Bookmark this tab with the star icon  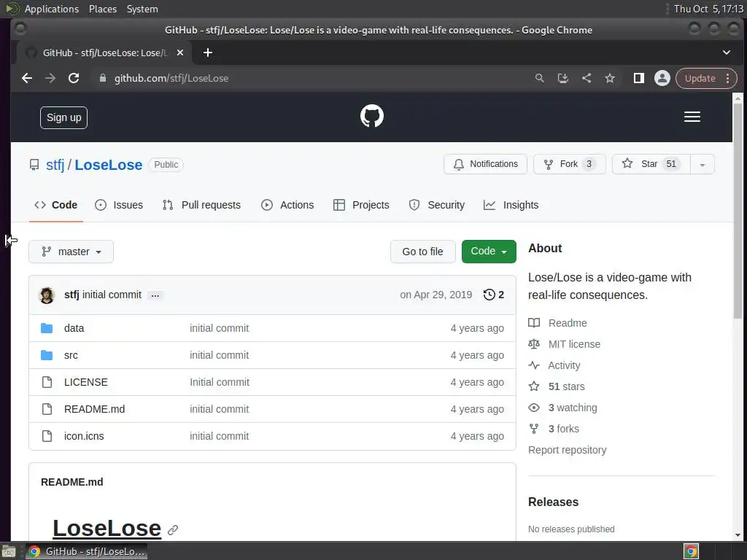coord(610,78)
